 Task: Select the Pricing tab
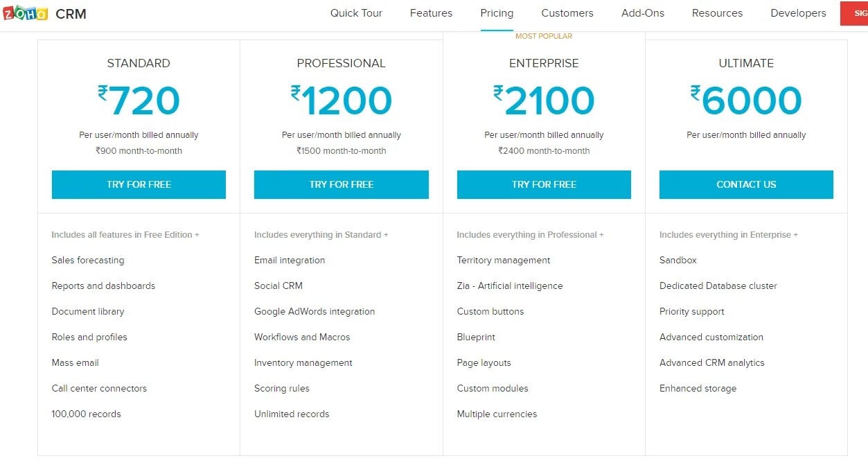click(497, 13)
